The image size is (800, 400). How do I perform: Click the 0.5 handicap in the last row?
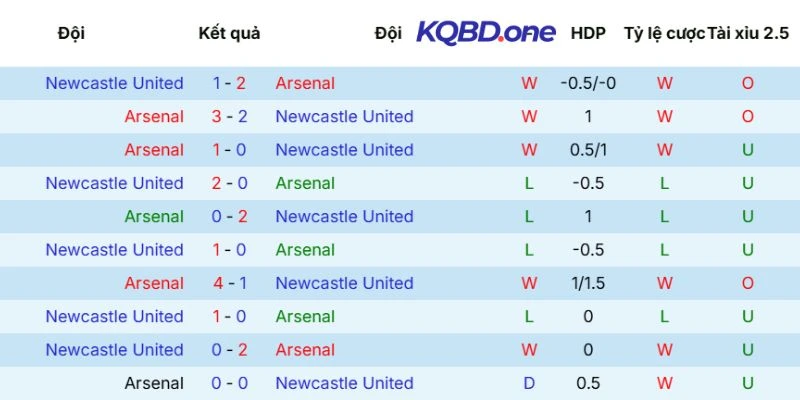(x=588, y=383)
